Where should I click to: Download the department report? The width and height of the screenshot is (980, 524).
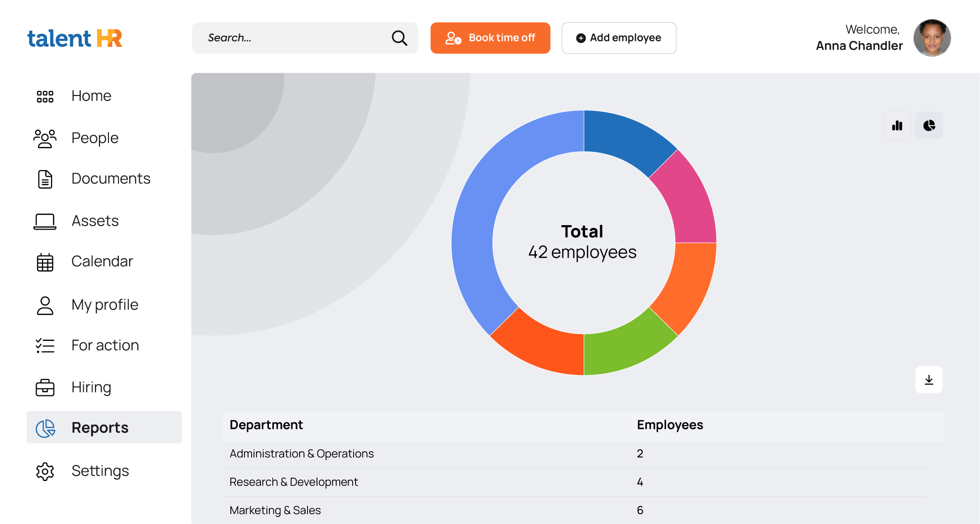click(928, 380)
